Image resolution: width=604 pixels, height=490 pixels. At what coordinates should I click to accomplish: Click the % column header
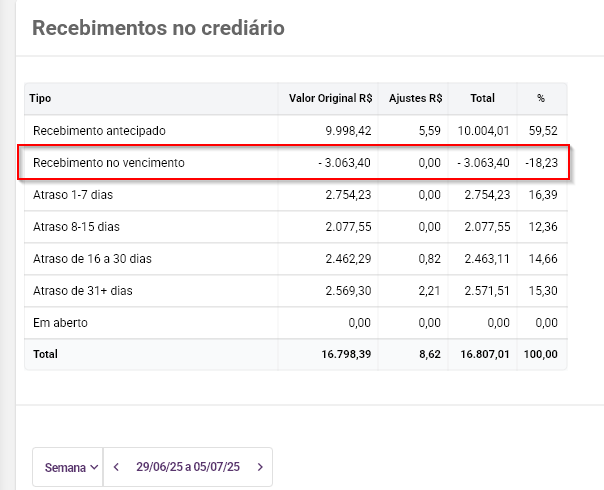541,99
